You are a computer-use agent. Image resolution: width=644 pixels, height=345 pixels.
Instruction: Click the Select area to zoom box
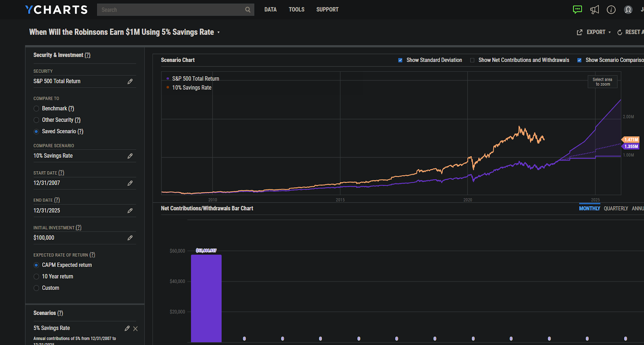pos(603,82)
